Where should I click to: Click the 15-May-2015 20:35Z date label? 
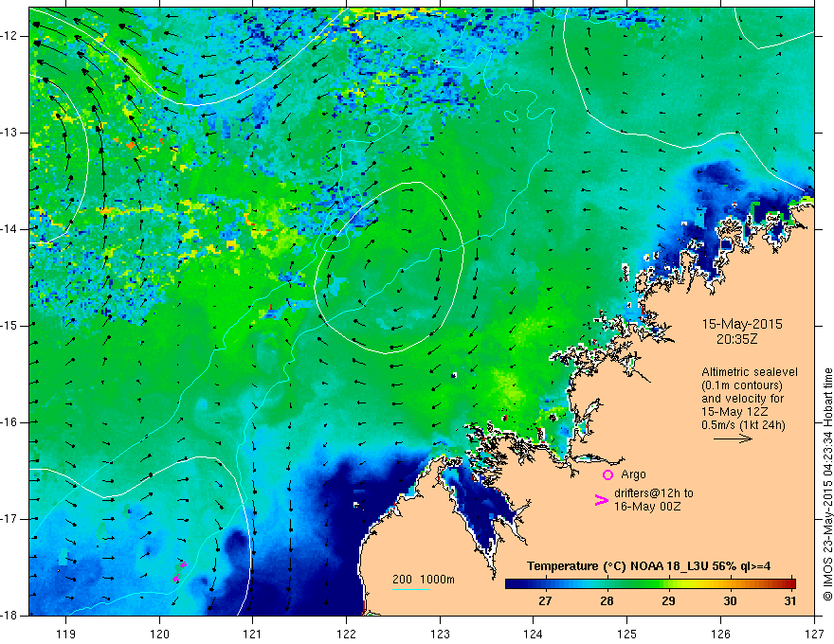click(x=742, y=331)
